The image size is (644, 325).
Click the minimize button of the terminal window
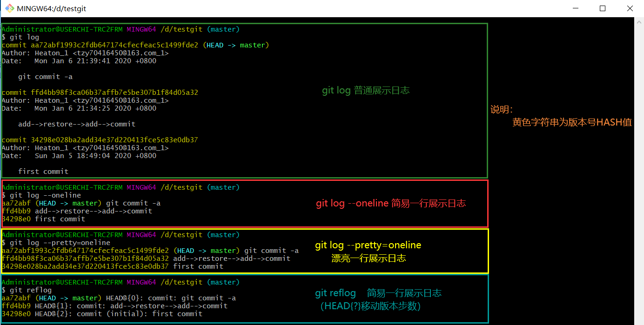(x=576, y=8)
